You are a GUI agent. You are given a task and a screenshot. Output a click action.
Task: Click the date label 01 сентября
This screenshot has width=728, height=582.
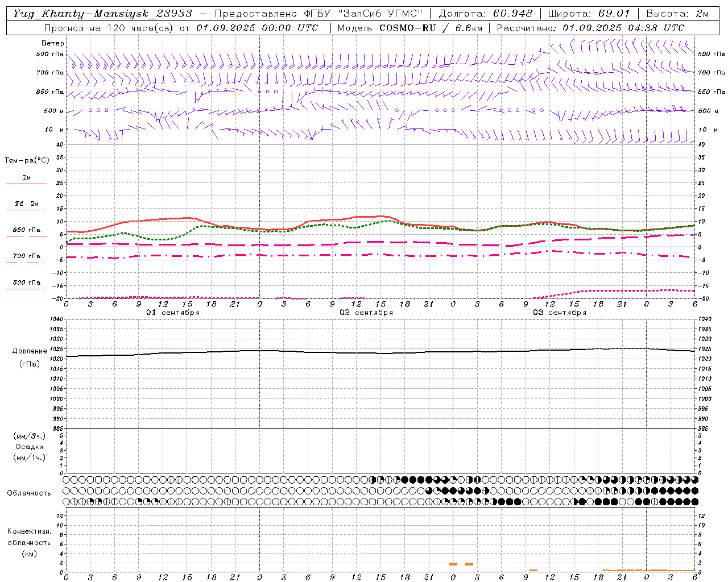coord(173,313)
